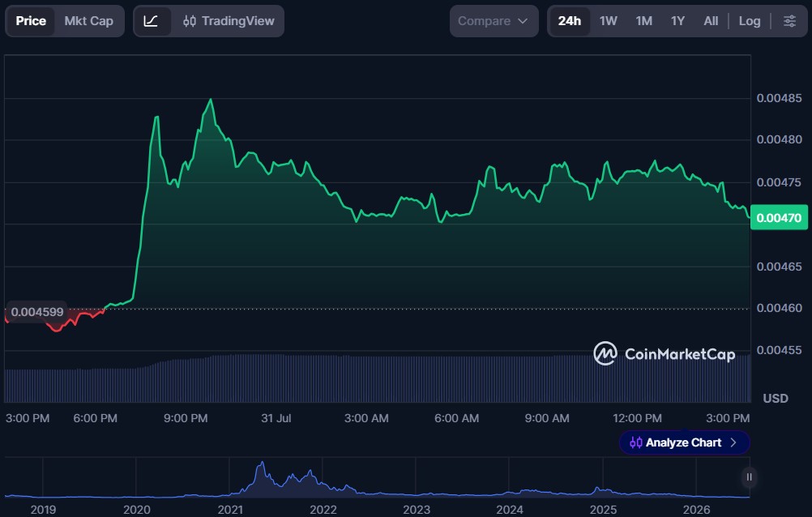Switch to Mkt Cap tab

click(88, 21)
